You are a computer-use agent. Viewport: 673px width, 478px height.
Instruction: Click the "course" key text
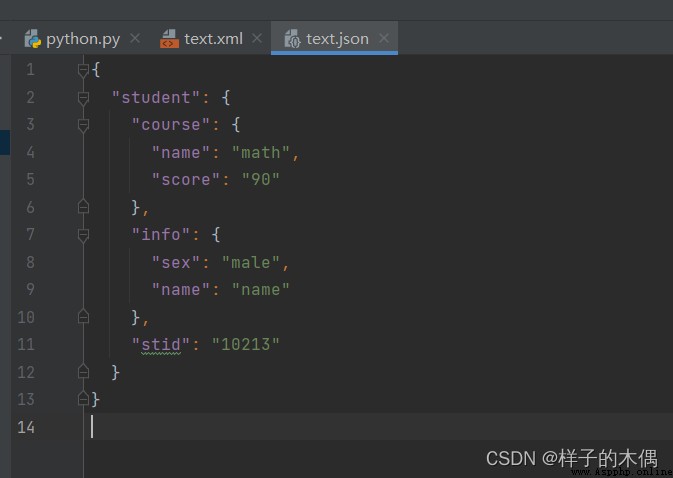(x=171, y=125)
